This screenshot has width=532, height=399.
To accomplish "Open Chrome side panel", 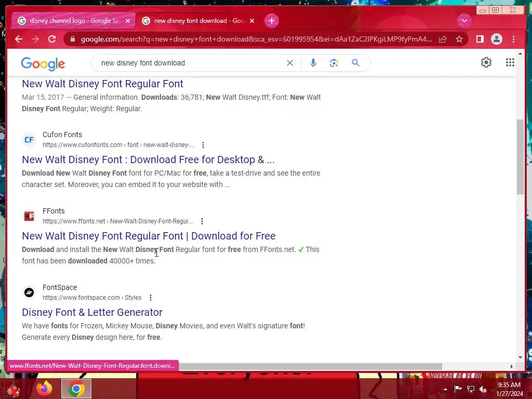I will tap(480, 39).
